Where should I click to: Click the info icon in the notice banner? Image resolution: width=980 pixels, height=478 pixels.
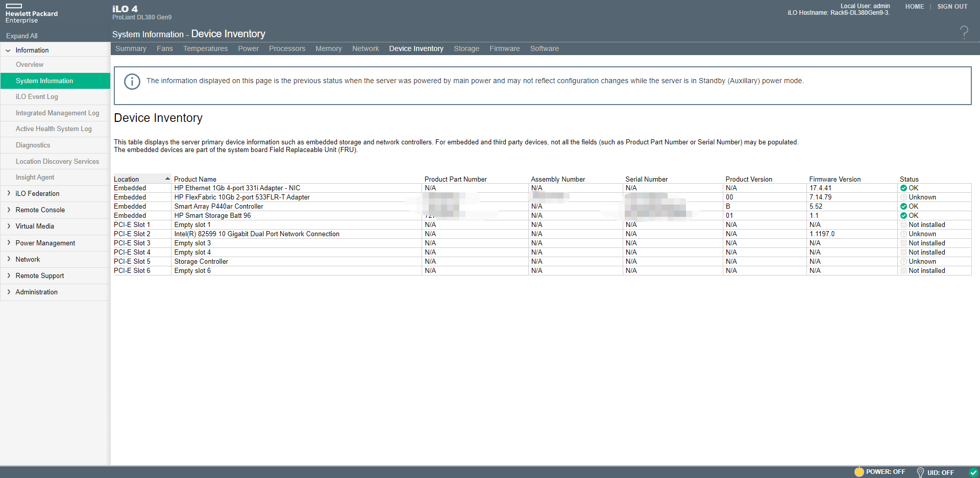(132, 82)
